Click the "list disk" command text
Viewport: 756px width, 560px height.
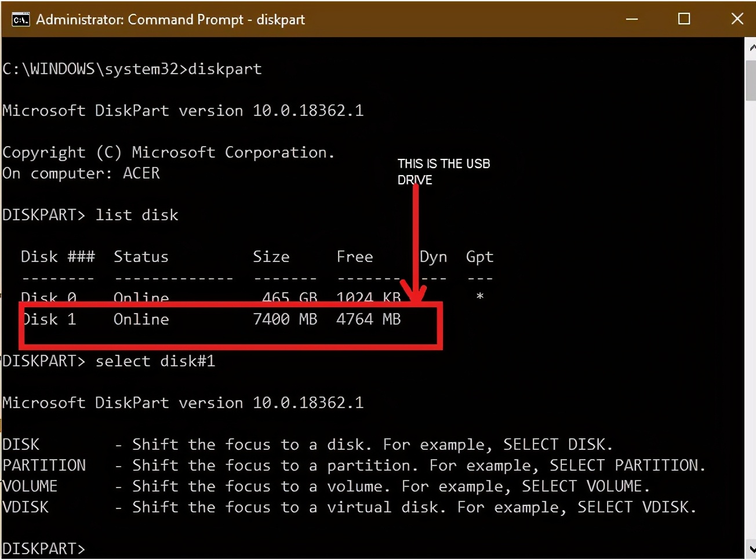(137, 215)
